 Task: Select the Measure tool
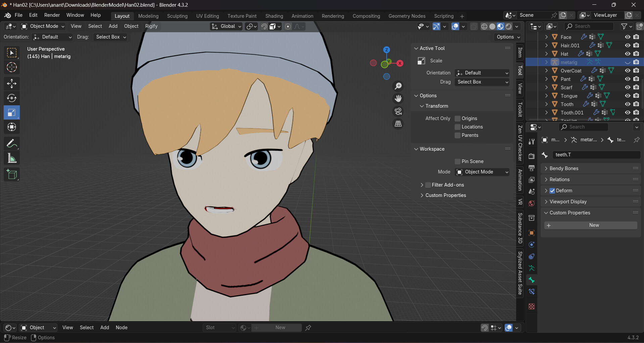[12, 158]
